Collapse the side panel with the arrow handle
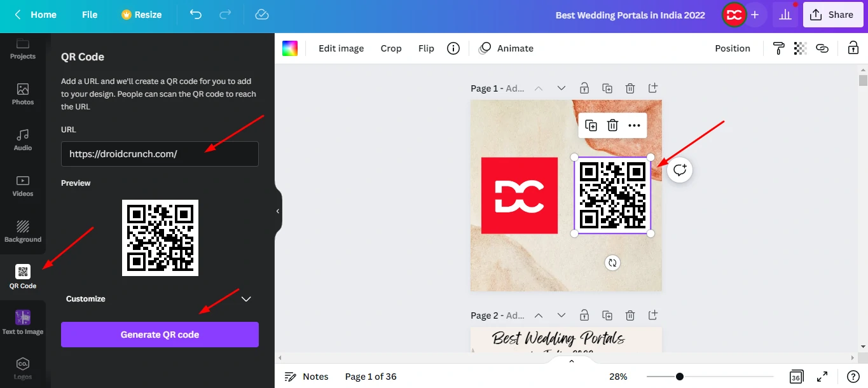This screenshot has height=388, width=868. 278,211
